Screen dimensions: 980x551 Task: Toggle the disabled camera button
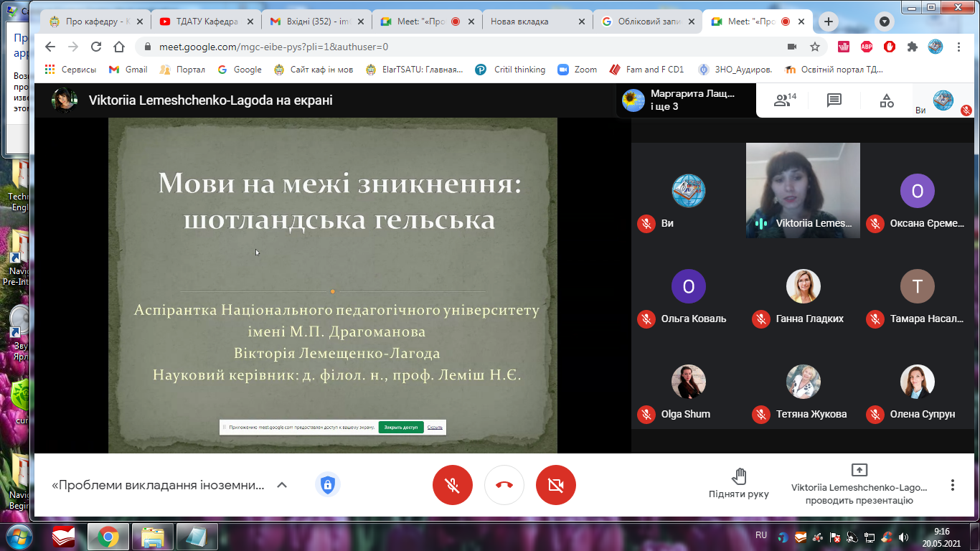(556, 485)
